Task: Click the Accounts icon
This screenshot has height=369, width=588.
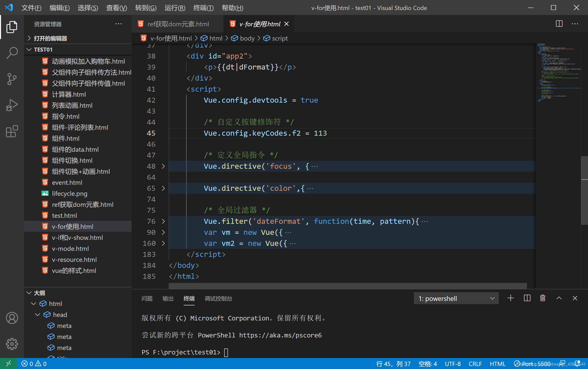Action: pos(12,318)
